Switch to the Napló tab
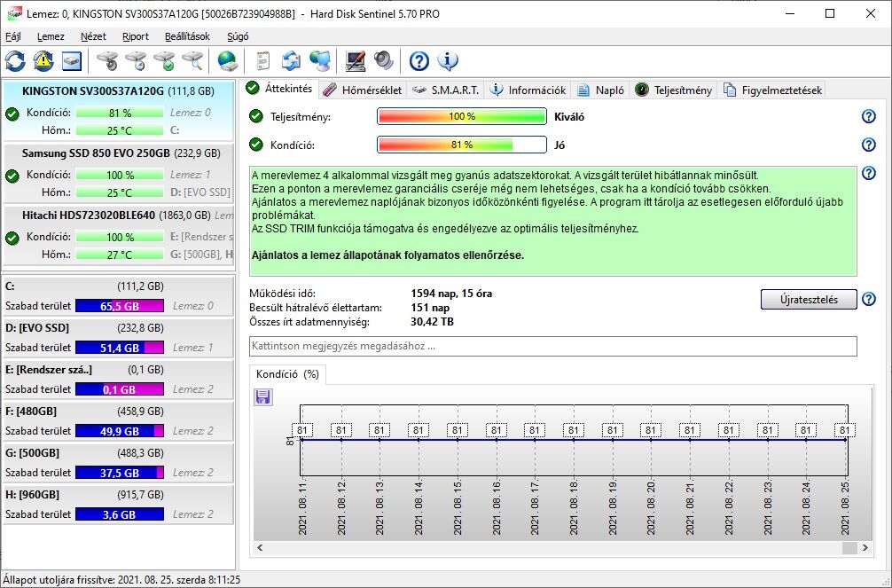Image resolution: width=892 pixels, height=588 pixels. tap(601, 90)
